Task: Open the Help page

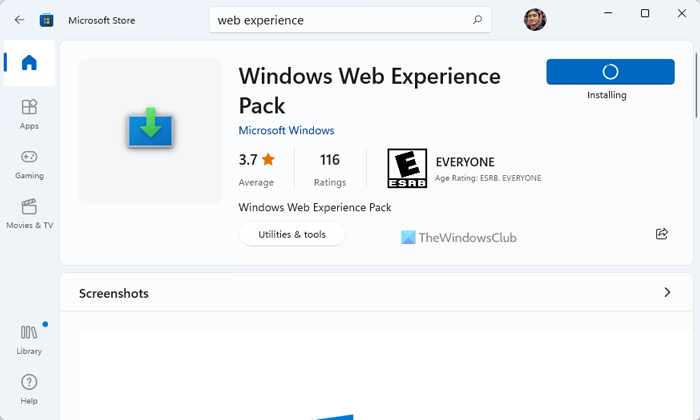Action: [29, 388]
